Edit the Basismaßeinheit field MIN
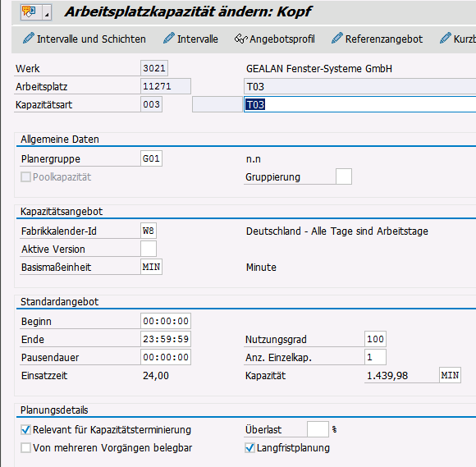This screenshot has width=476, height=467. point(152,267)
